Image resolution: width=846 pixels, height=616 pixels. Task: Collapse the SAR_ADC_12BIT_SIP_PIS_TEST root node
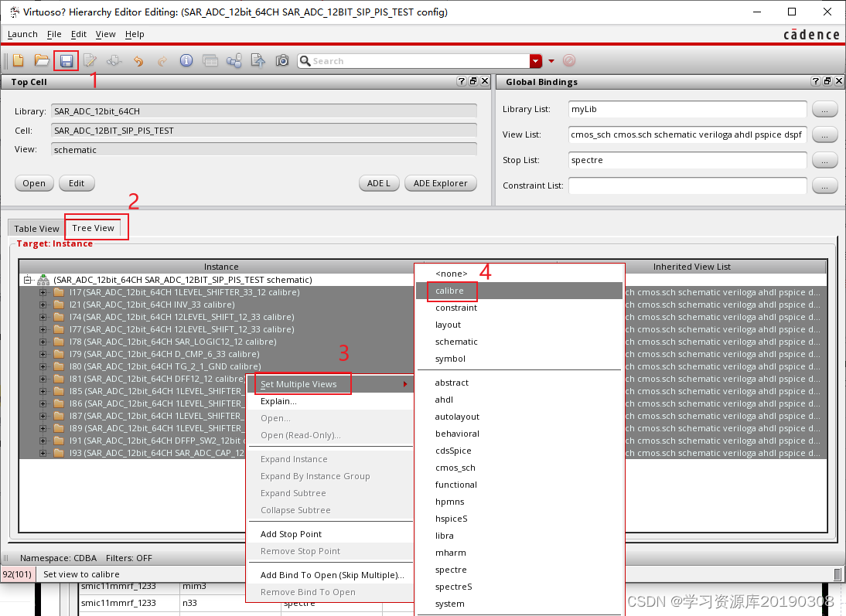coord(27,280)
